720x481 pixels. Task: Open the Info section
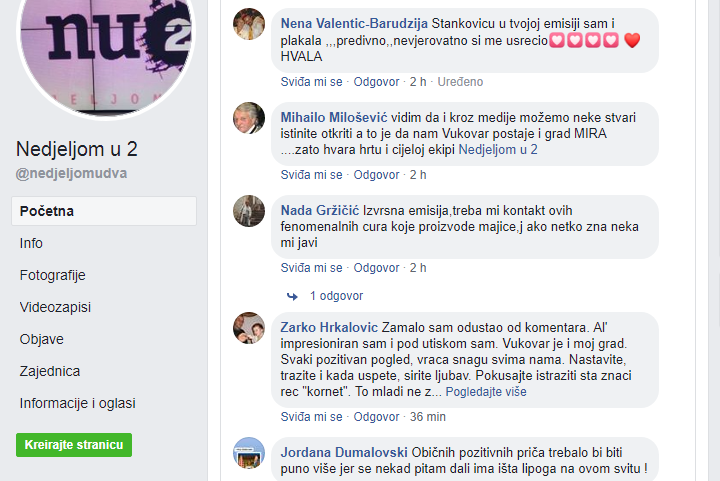pyautogui.click(x=31, y=243)
